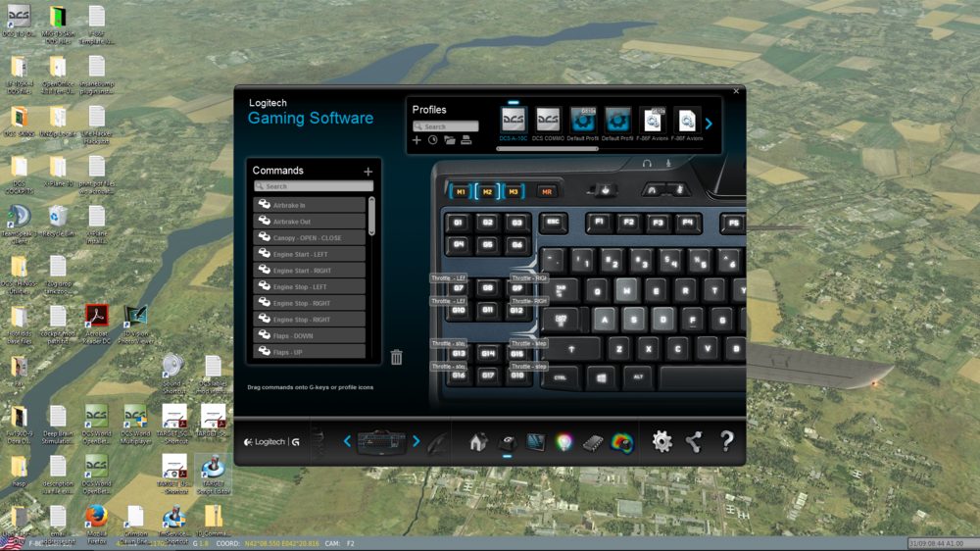The image size is (980, 551).
Task: Open the input heat map icon
Action: click(622, 442)
